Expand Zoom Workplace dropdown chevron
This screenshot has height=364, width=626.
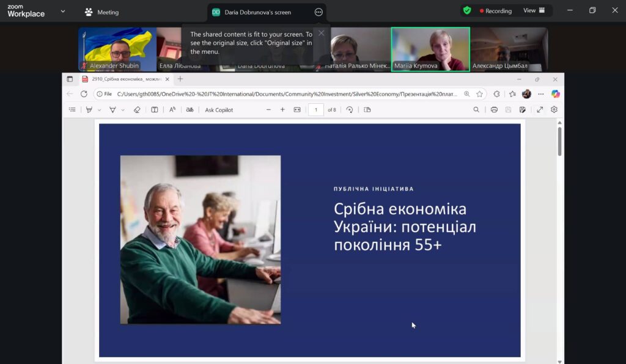pos(62,11)
